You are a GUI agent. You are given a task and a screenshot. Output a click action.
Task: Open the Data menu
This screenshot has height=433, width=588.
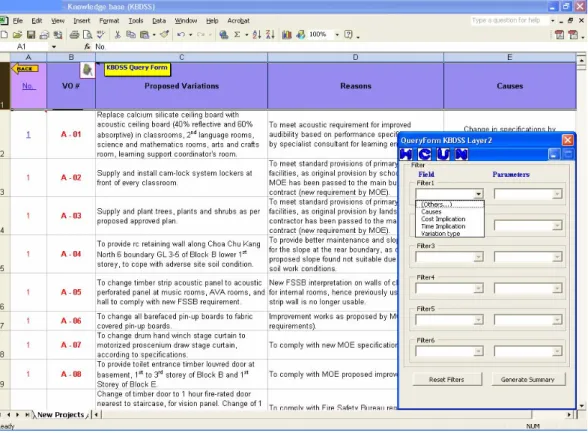159,21
